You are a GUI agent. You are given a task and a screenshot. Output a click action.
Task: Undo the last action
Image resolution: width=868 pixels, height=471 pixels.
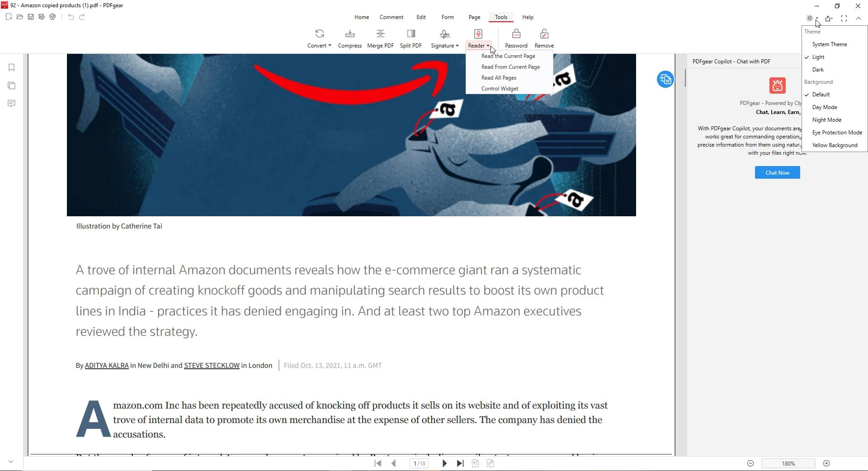[x=71, y=17]
